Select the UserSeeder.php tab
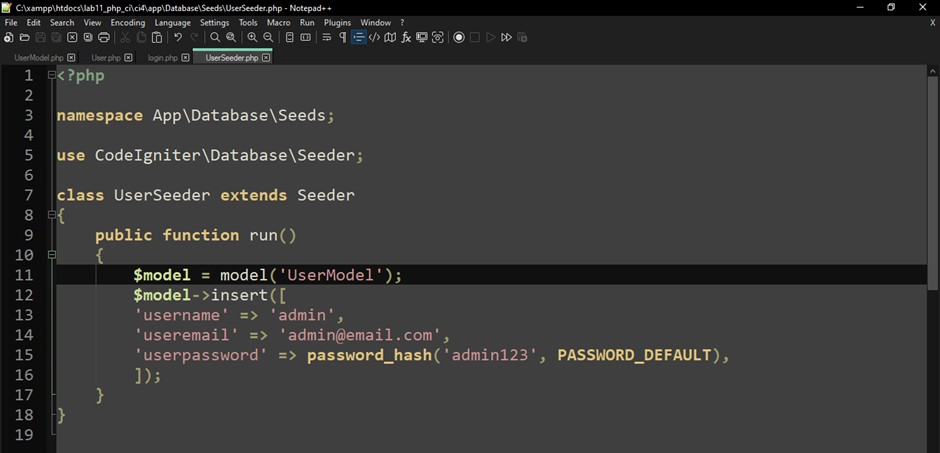 [231, 58]
